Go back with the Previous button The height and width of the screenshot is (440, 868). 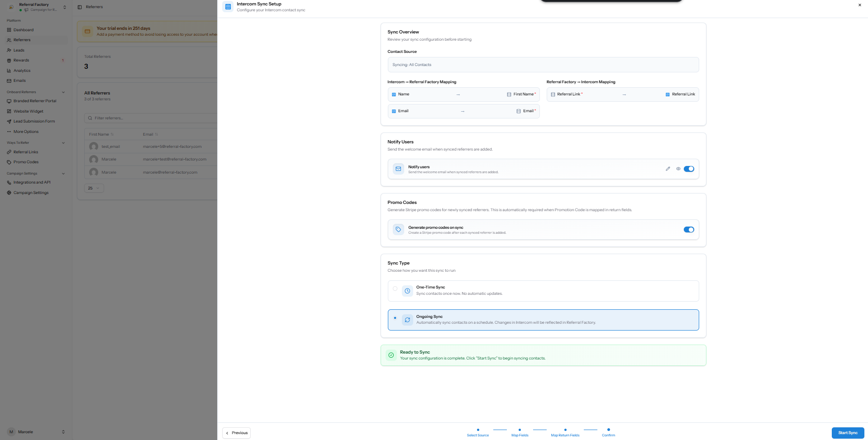[237, 433]
